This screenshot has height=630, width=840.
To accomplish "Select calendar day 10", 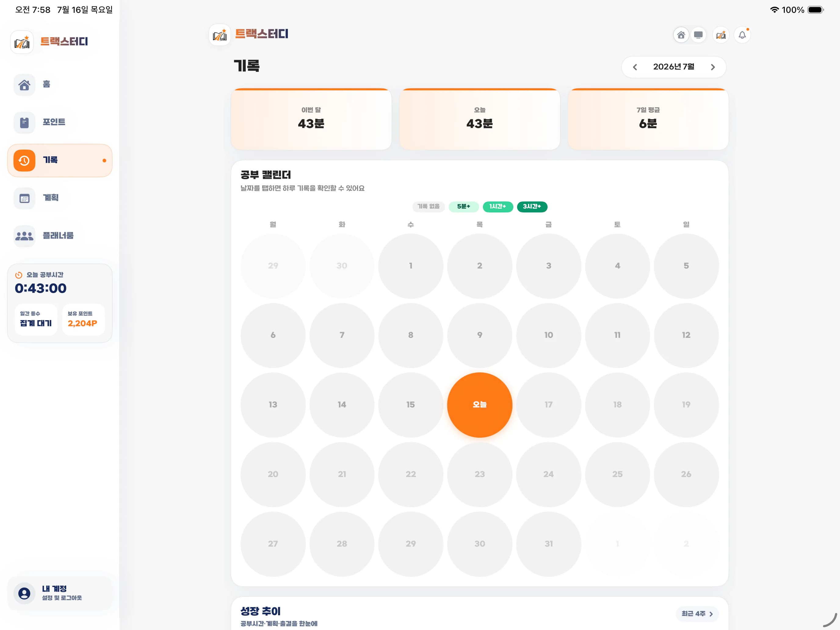I will point(549,335).
